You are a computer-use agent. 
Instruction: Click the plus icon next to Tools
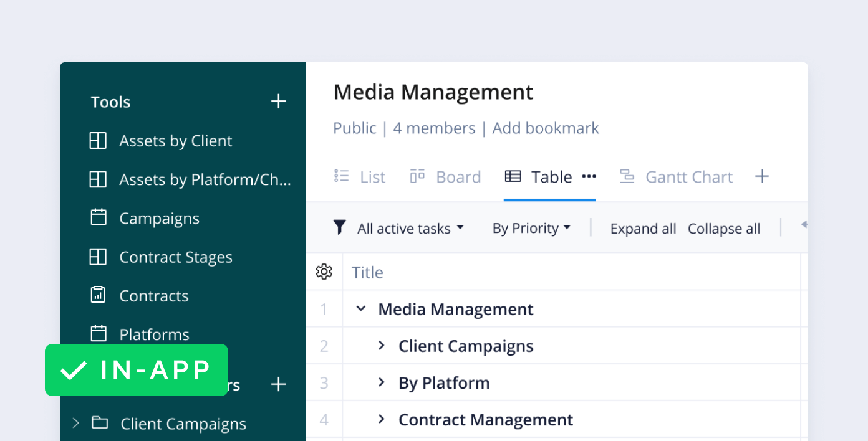278,102
